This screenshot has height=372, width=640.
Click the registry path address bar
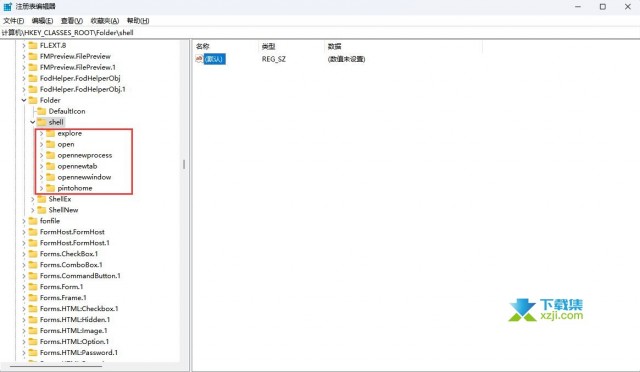point(320,33)
